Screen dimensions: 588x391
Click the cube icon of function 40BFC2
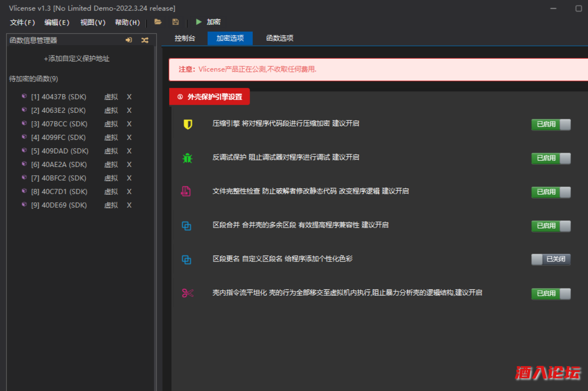[24, 177]
